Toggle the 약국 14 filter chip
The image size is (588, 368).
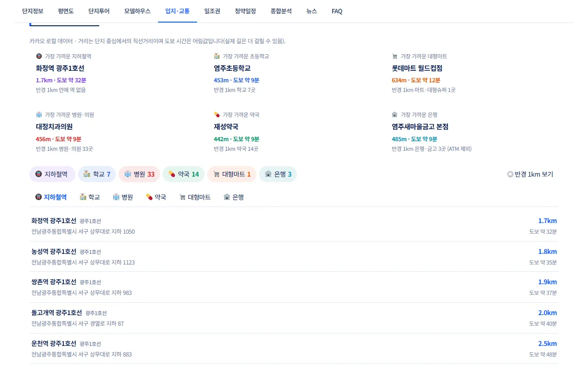[183, 174]
